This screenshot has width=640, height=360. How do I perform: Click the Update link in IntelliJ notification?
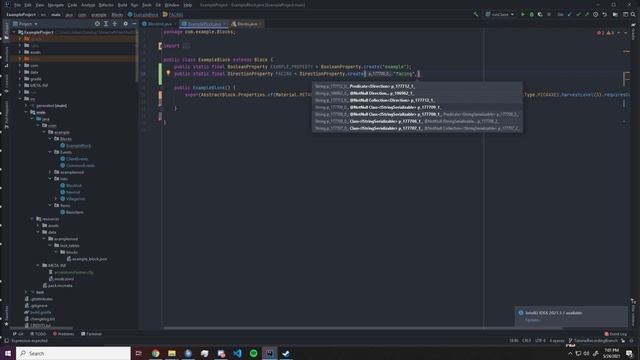[533, 320]
